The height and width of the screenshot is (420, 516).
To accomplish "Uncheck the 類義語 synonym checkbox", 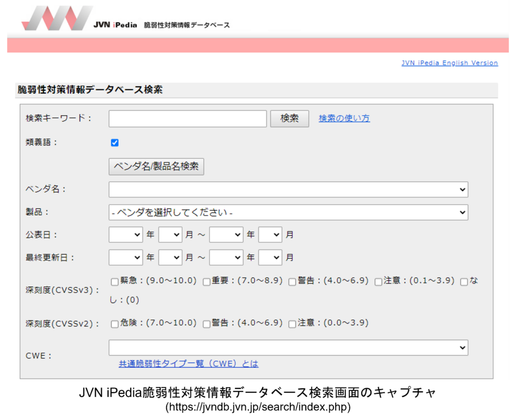I will (115, 143).
